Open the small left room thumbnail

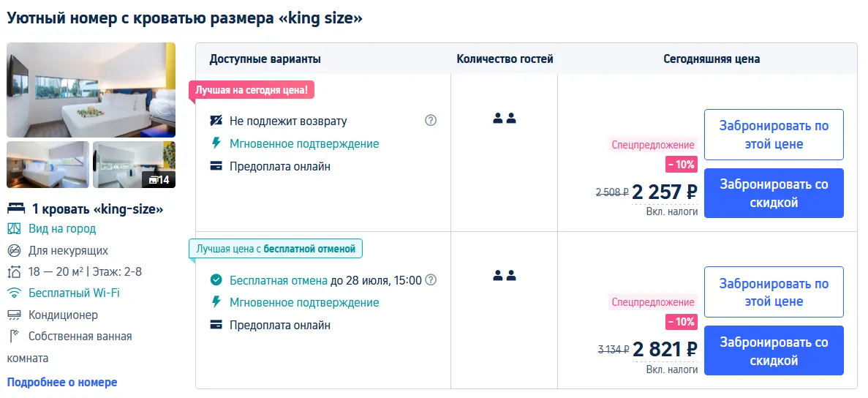tap(48, 165)
